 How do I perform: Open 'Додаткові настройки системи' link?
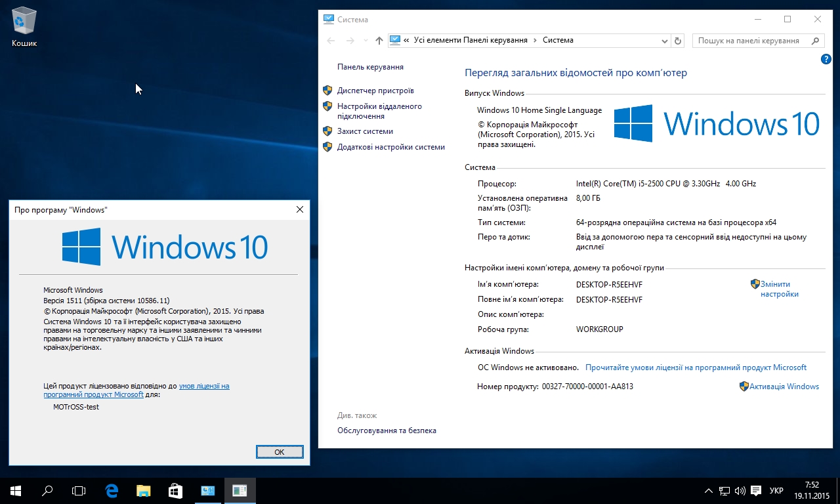click(391, 147)
